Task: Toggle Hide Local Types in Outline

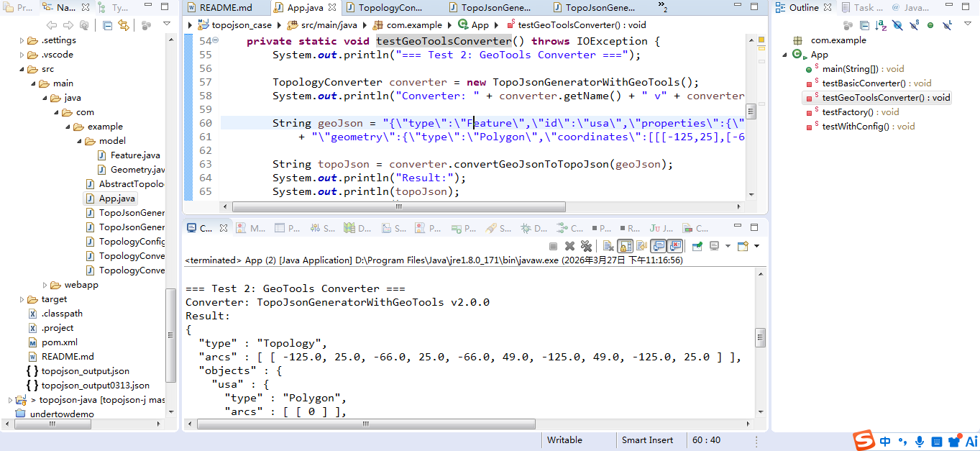Action: click(x=947, y=25)
